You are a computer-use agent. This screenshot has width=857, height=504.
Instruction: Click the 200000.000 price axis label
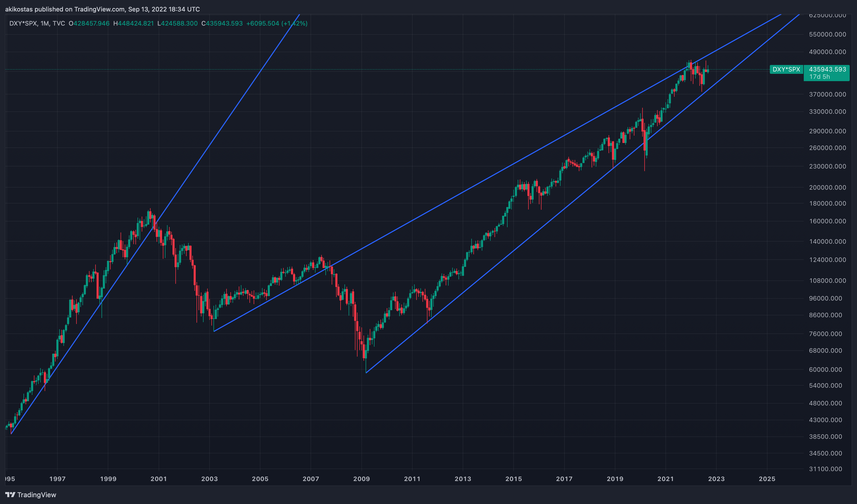828,187
